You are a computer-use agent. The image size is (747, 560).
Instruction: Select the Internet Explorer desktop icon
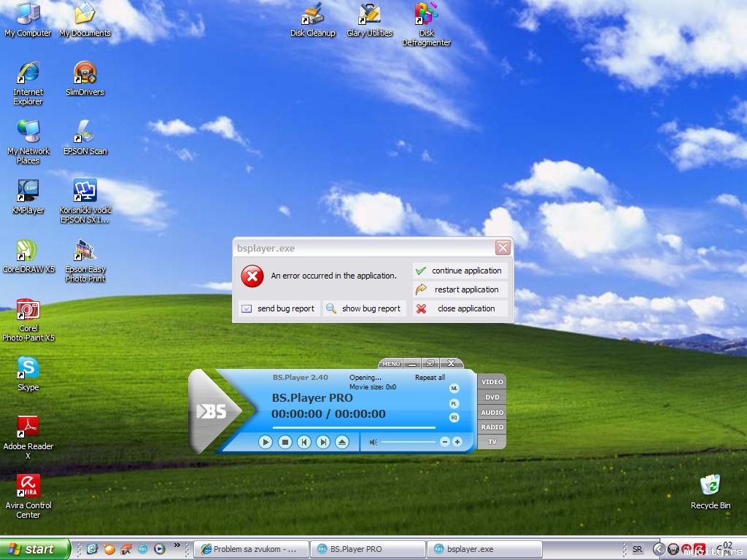point(28,84)
